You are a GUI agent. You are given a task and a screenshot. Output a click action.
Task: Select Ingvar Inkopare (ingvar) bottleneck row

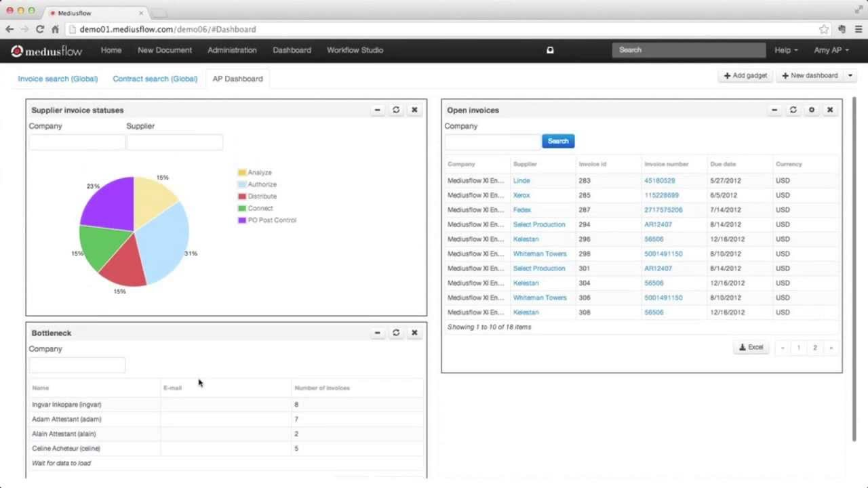227,405
